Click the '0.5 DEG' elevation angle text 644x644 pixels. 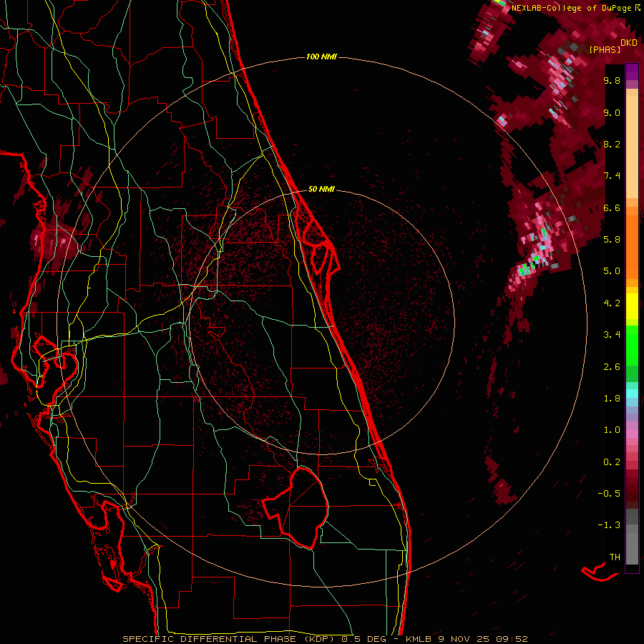tap(364, 639)
